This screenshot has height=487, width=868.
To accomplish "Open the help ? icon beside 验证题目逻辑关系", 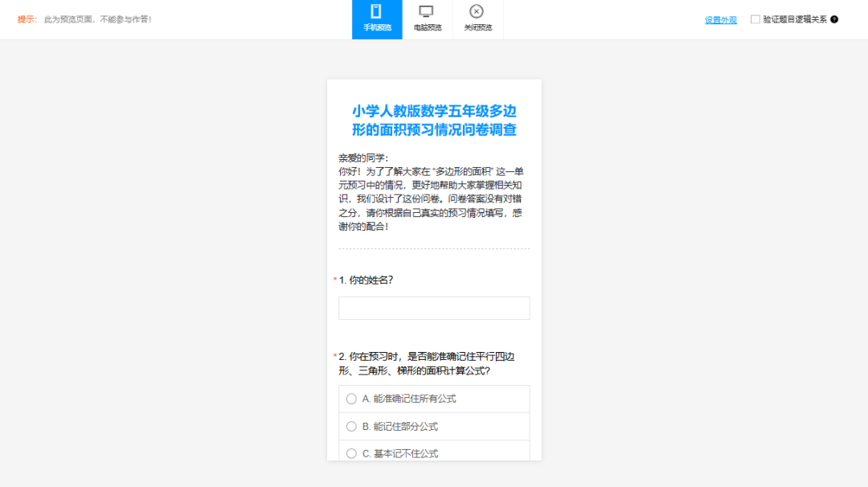I will tap(833, 18).
